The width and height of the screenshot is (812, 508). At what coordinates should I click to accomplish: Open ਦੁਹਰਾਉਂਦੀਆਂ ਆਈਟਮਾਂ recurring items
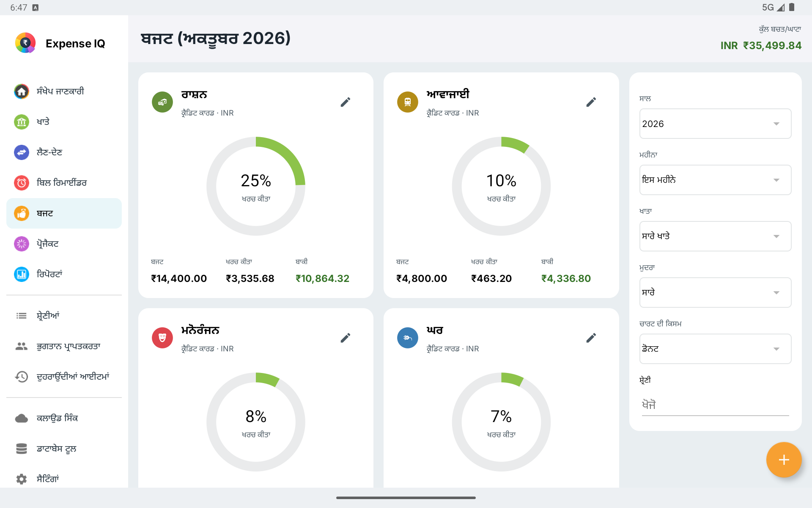point(64,377)
